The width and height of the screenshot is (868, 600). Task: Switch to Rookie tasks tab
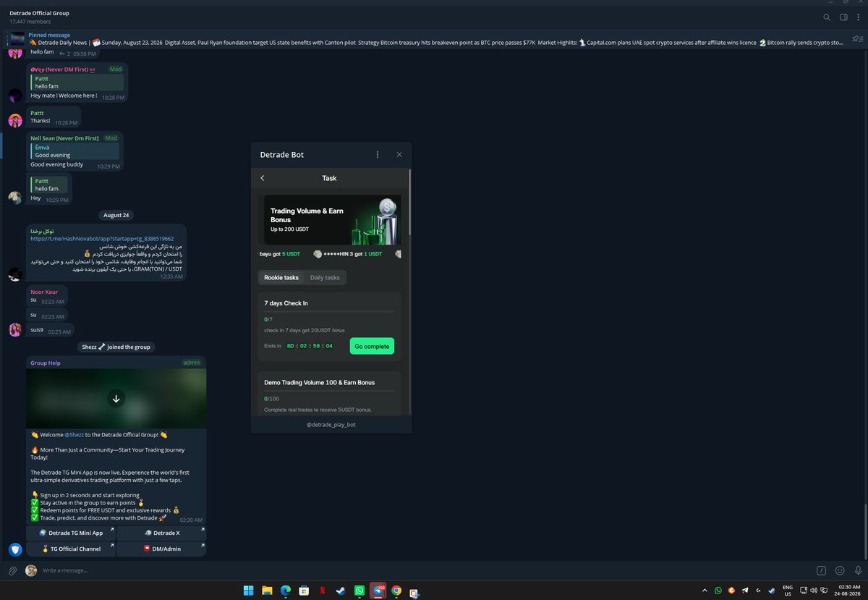(x=281, y=277)
